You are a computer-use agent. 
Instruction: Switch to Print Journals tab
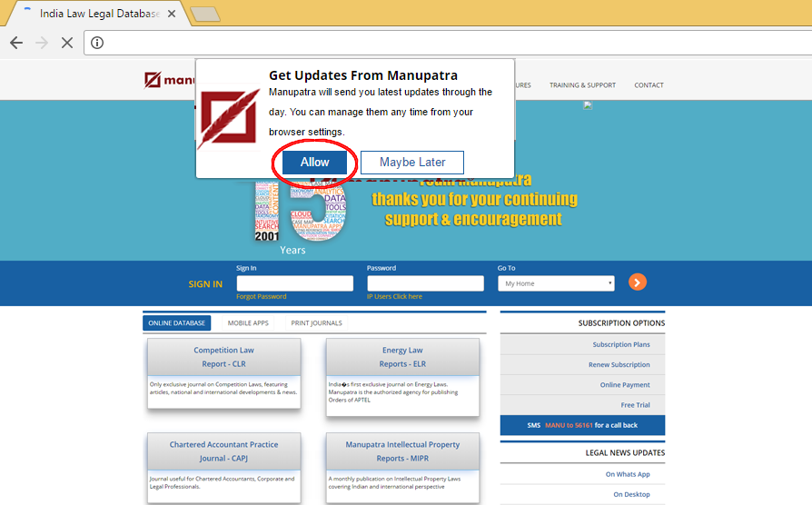[x=316, y=322]
